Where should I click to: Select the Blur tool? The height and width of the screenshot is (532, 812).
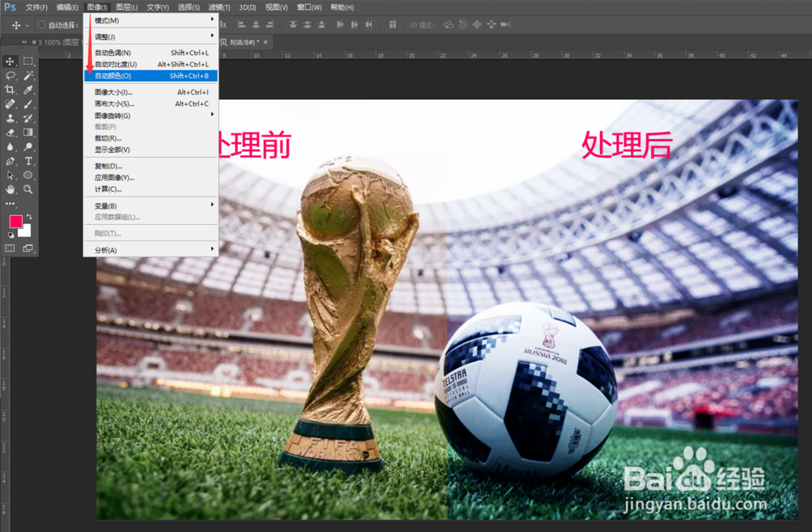pos(10,146)
